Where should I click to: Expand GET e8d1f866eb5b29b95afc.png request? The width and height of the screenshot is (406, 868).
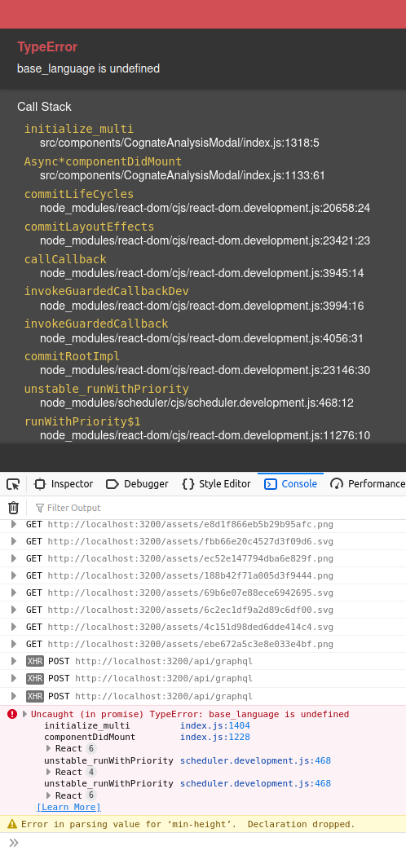click(x=15, y=524)
